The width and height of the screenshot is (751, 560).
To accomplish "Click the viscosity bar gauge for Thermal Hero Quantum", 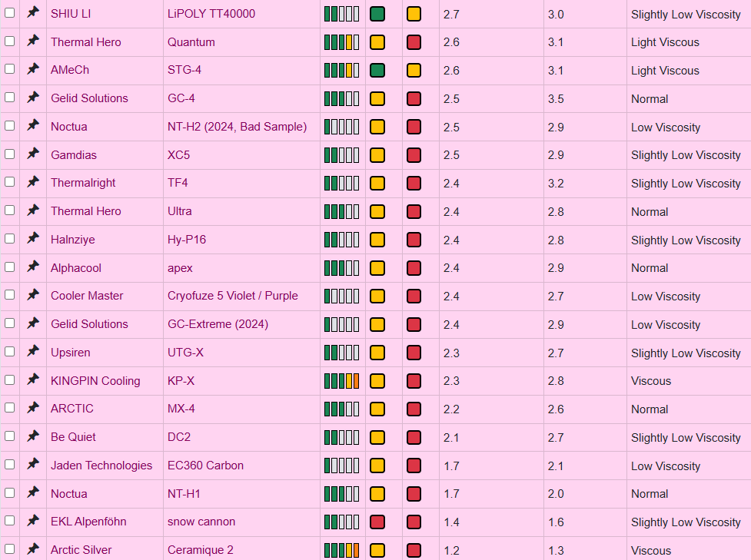I will 341,42.
